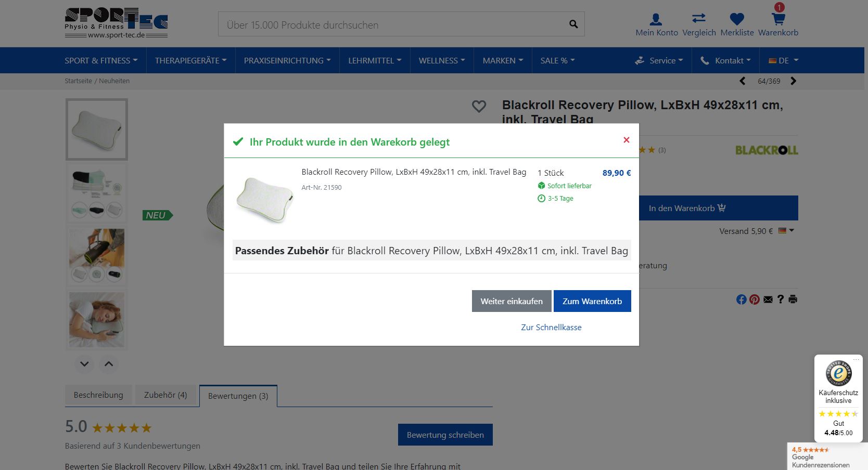Click the Zum Warenkorb button
The height and width of the screenshot is (470, 868).
592,301
